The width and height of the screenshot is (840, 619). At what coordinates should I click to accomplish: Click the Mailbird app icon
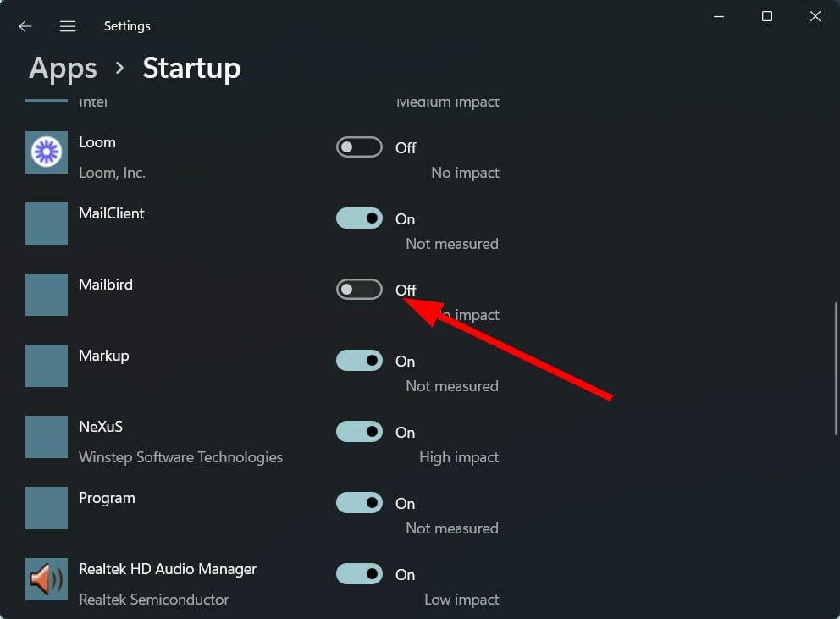tap(46, 295)
